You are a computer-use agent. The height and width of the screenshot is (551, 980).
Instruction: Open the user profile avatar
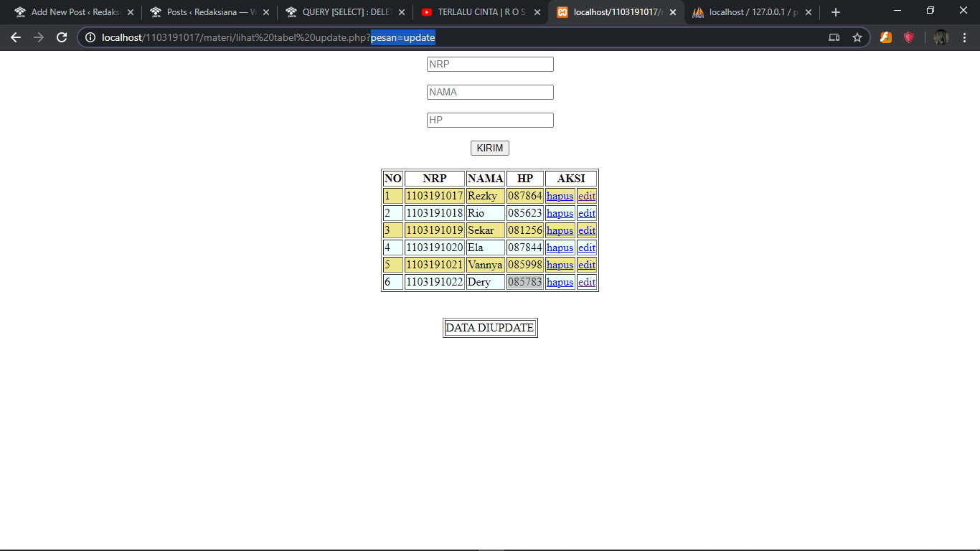click(x=941, y=37)
